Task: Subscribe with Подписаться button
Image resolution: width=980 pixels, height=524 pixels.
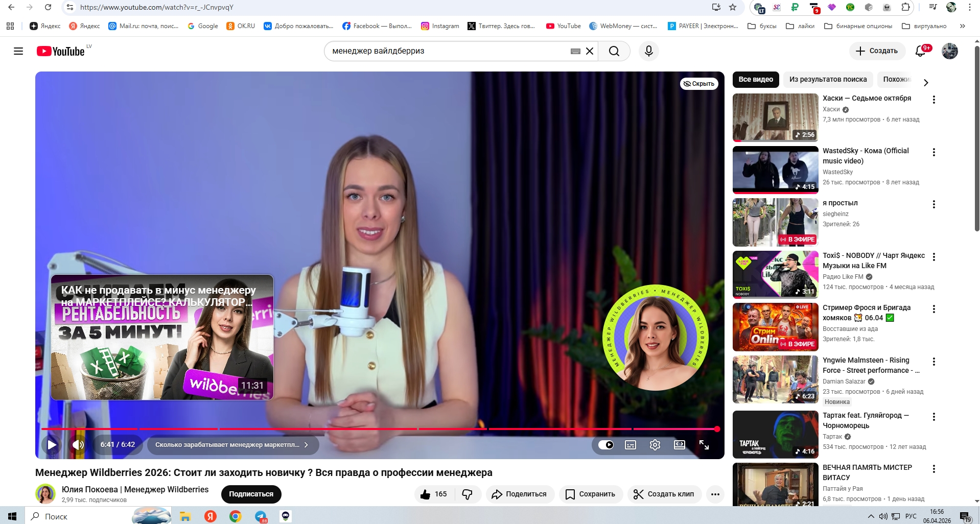Action: pyautogui.click(x=251, y=494)
